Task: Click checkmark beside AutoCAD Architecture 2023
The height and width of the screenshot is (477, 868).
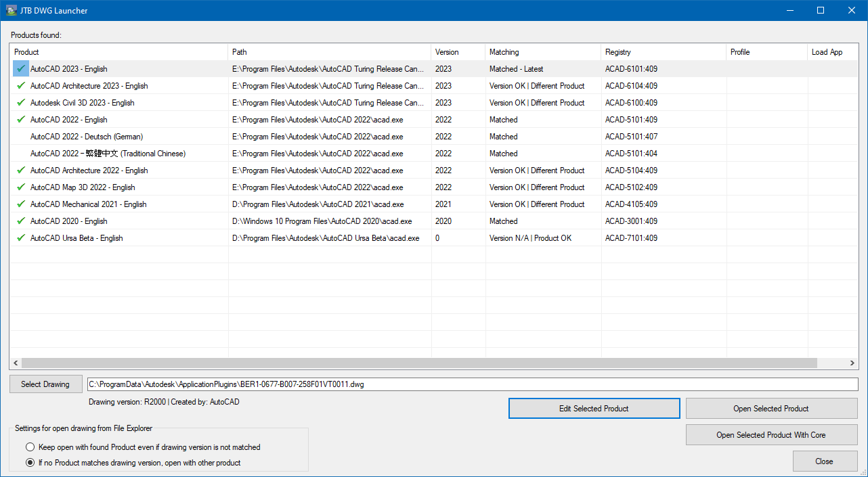Action: pyautogui.click(x=21, y=85)
